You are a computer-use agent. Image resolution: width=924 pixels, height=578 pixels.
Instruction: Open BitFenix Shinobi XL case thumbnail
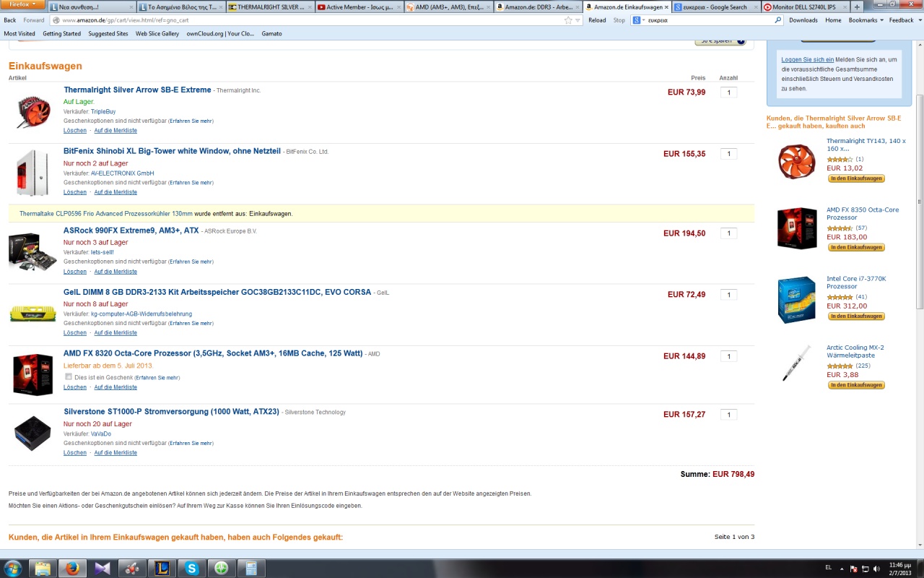[33, 173]
